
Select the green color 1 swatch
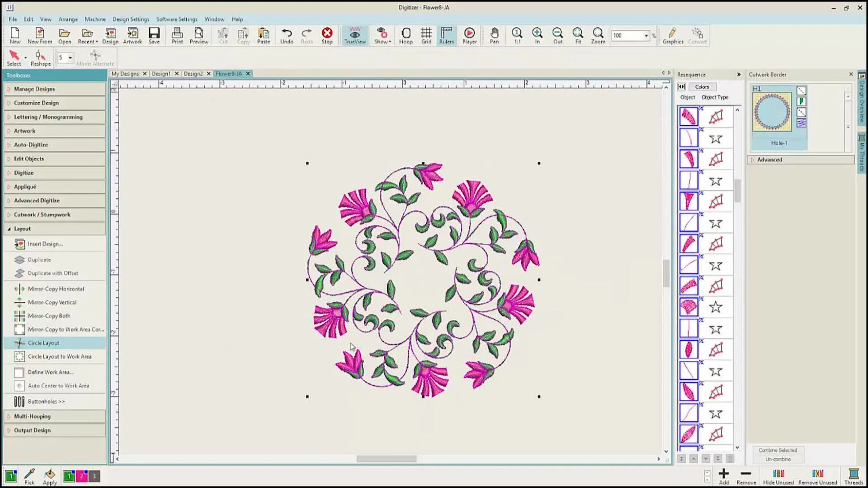pos(69,476)
